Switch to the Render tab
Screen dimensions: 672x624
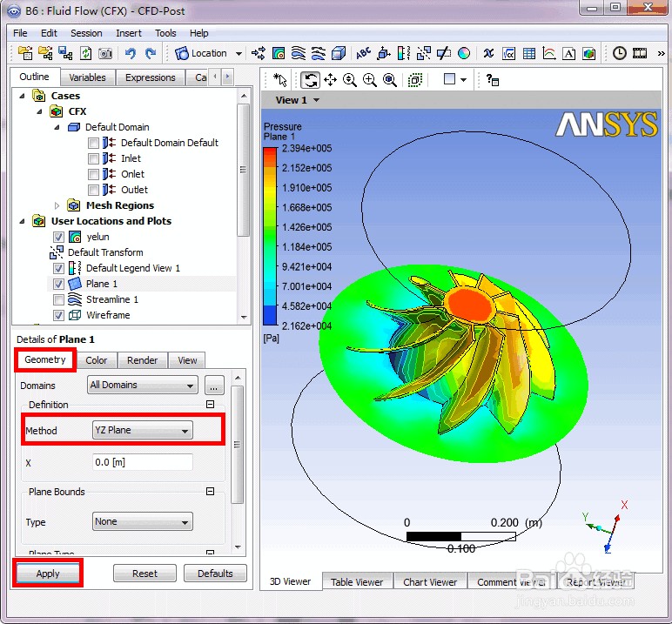coord(142,360)
